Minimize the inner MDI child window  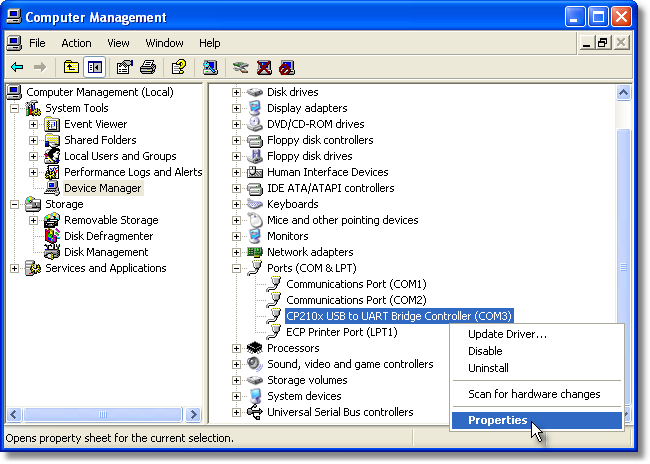tap(586, 42)
